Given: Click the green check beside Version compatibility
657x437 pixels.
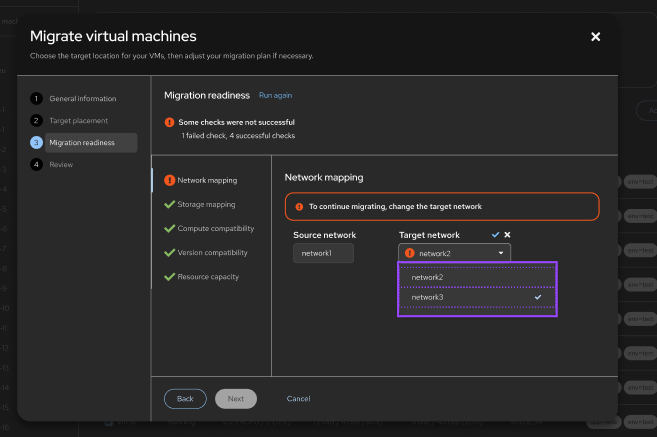Looking at the screenshot, I should [x=170, y=252].
